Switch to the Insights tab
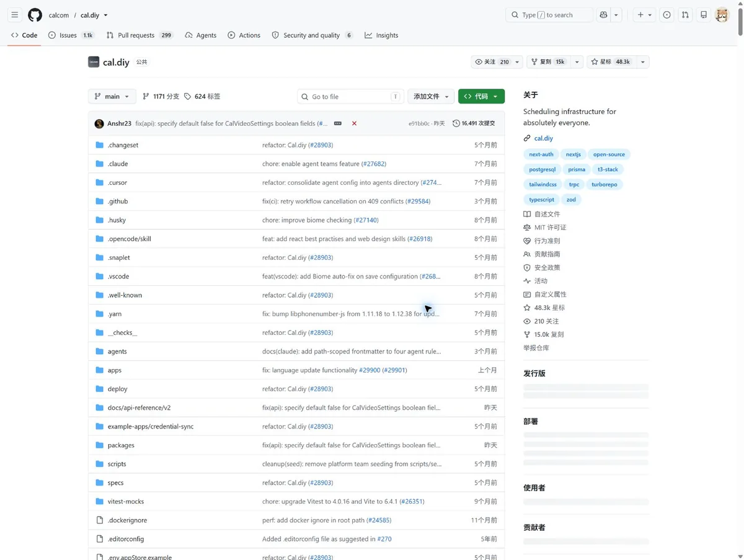Viewport: 744px width, 560px height. (381, 35)
